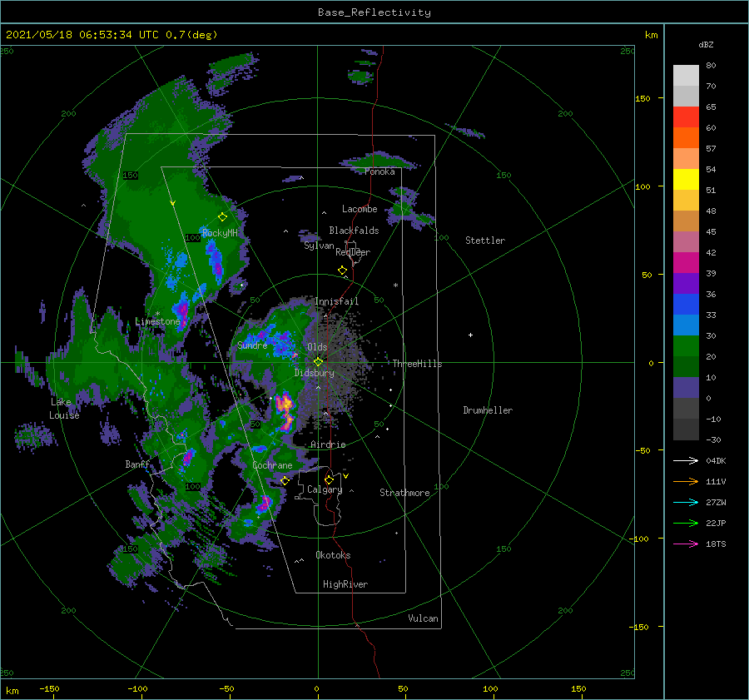The width and height of the screenshot is (749, 700).
Task: Click the Strathmore label
Action: click(404, 493)
